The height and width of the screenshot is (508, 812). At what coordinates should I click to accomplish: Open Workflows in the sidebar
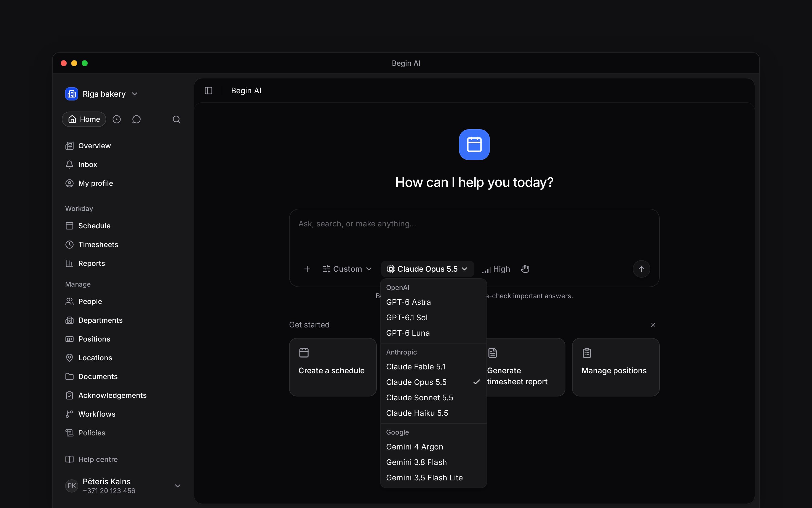click(x=124, y=414)
